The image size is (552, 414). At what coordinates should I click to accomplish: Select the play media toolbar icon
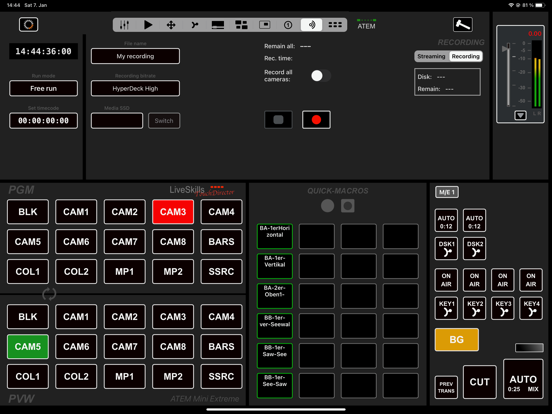pos(148,25)
